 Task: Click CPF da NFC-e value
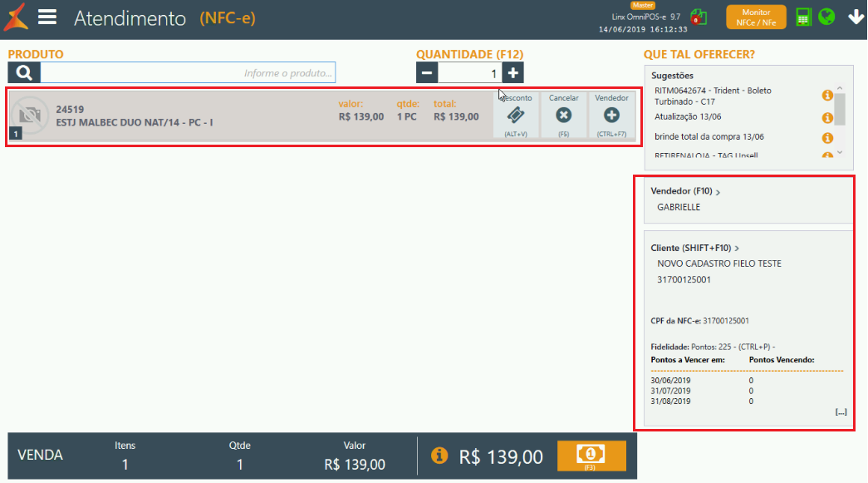click(x=726, y=321)
